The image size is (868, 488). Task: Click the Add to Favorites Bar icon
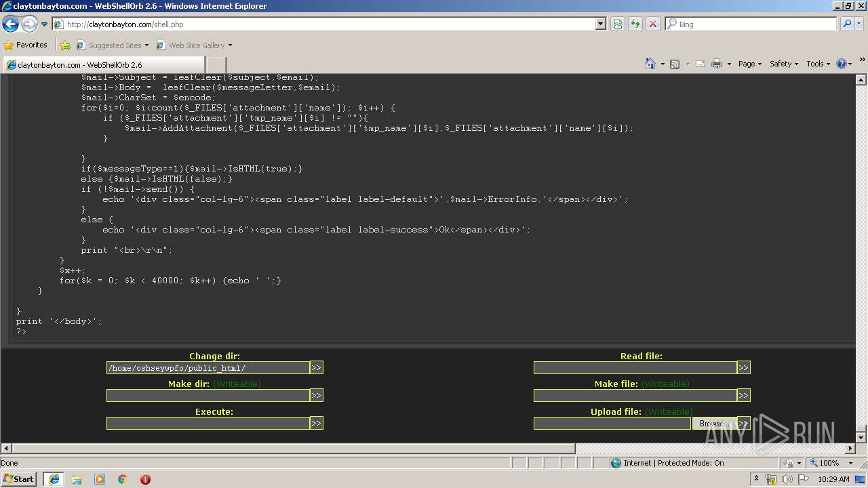coord(65,45)
